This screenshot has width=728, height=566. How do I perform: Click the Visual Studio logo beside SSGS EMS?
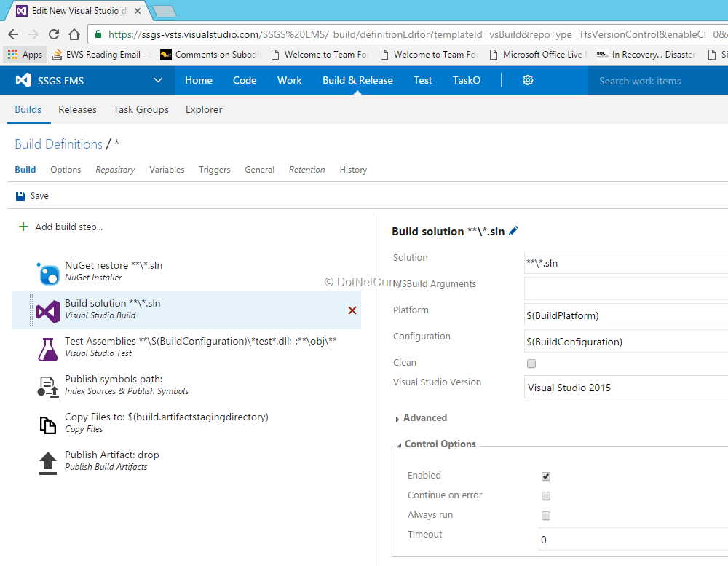[x=23, y=80]
